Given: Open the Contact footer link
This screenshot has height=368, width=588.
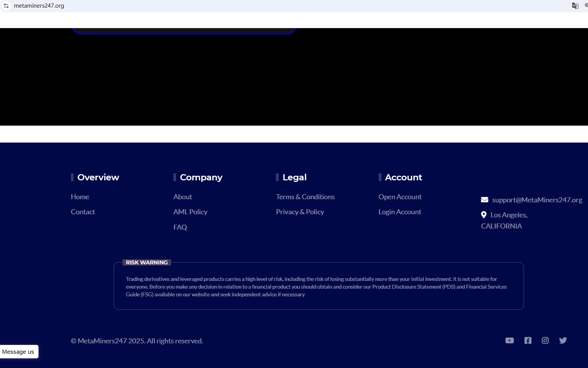Looking at the screenshot, I should coord(83,212).
